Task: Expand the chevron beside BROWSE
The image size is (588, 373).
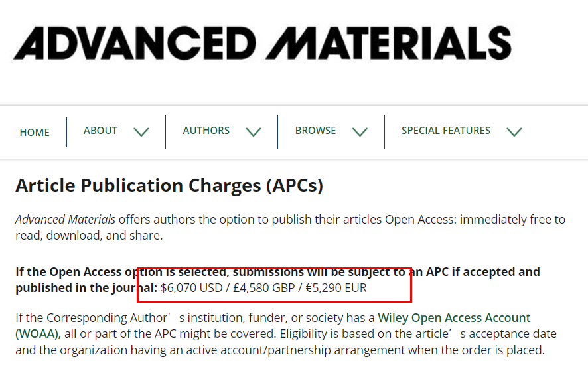Action: pyautogui.click(x=360, y=132)
